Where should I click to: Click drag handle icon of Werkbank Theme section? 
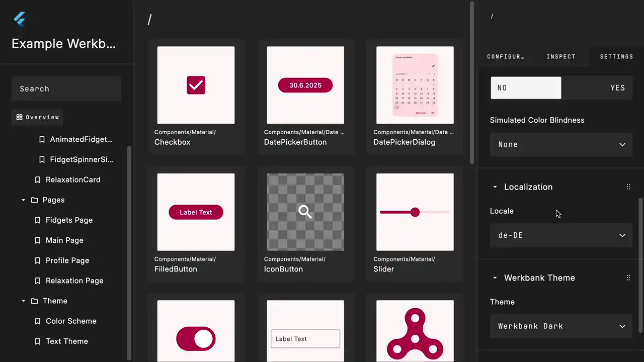pos(628,278)
